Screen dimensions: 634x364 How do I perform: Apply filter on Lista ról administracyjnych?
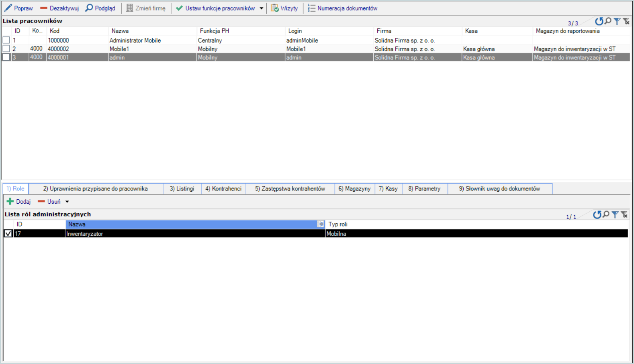pyautogui.click(x=615, y=215)
